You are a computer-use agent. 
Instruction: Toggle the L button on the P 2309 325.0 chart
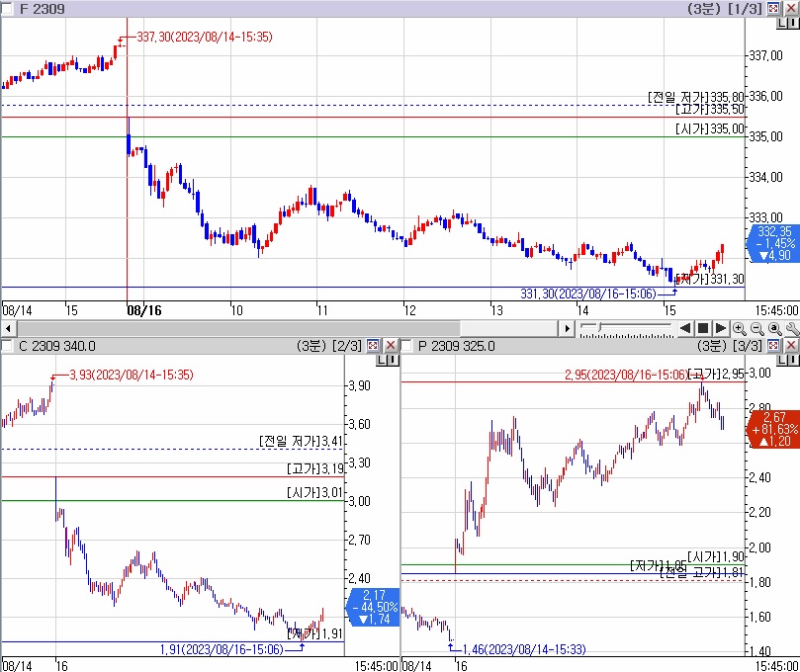pos(781,361)
